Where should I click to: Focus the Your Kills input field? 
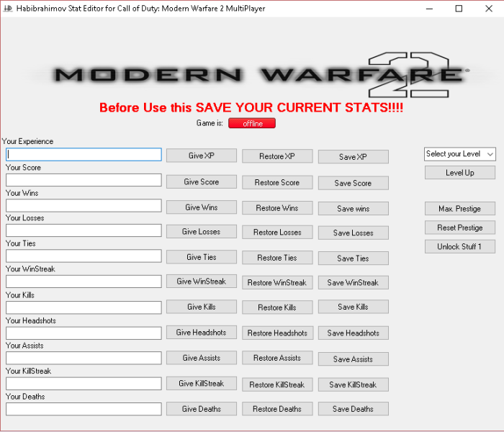(x=84, y=308)
